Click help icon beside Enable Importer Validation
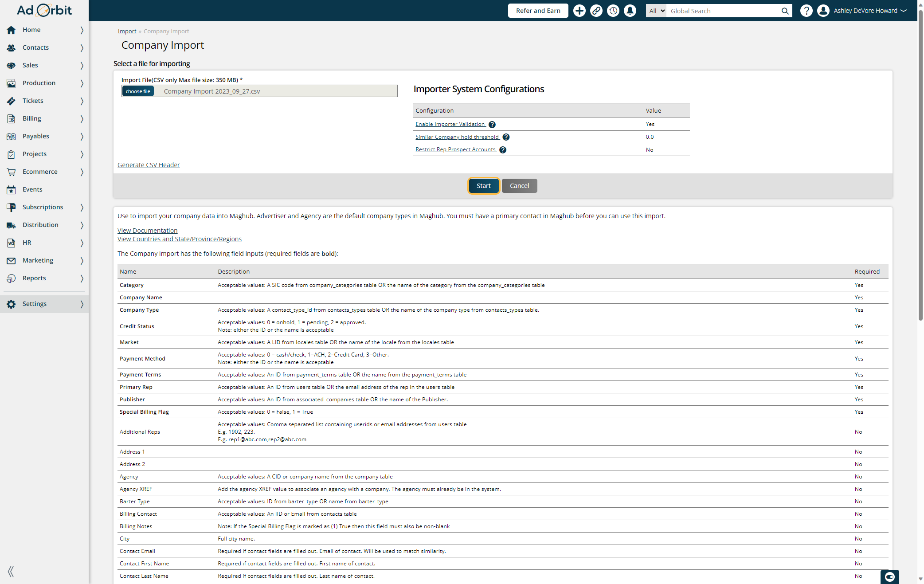 pos(492,125)
